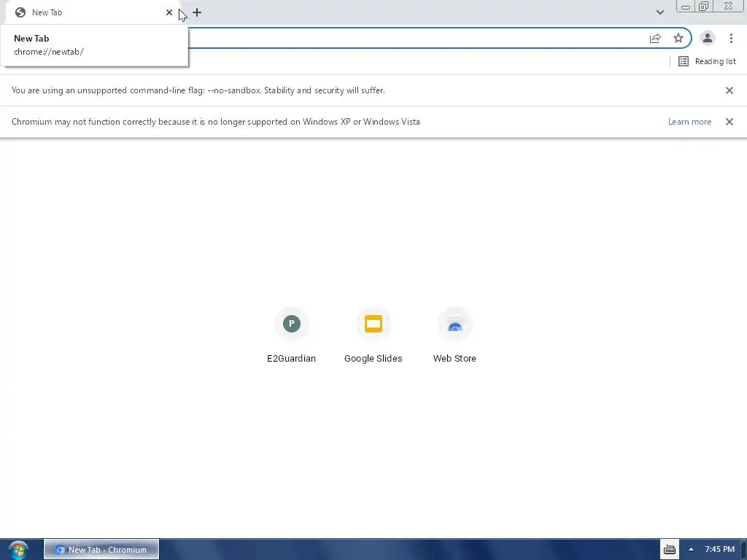Dismiss the no-sandbox warning bar
747x560 pixels.
point(729,90)
